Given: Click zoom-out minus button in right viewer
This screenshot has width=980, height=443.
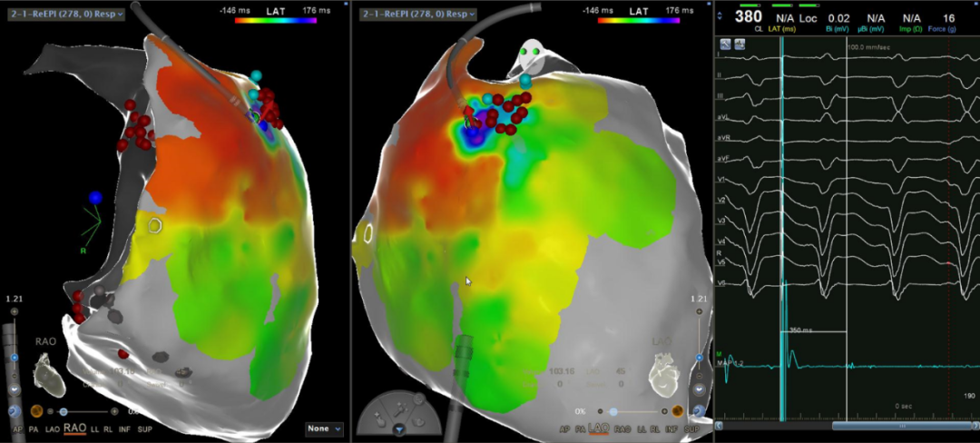Looking at the screenshot, I should point(700,376).
